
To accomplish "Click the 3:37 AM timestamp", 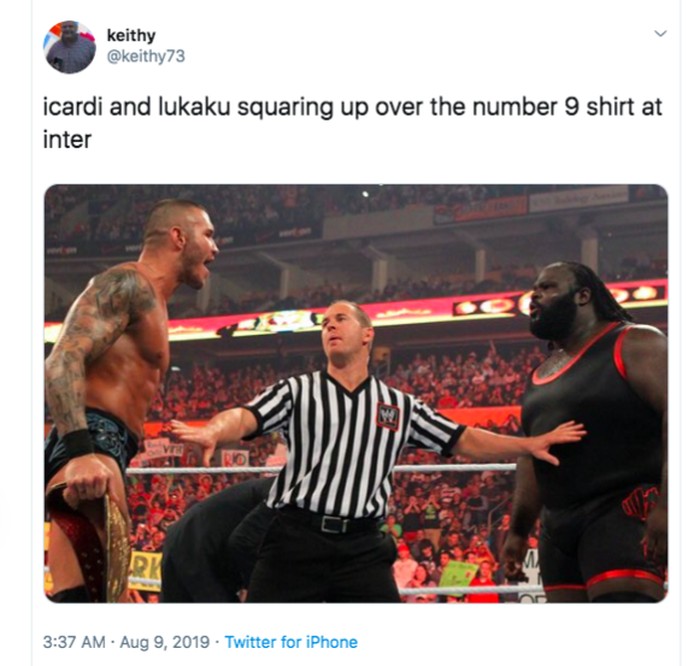I will point(74,642).
